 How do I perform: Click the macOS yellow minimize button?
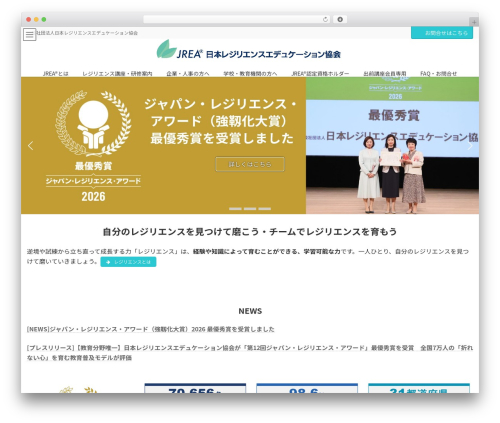pos(36,19)
